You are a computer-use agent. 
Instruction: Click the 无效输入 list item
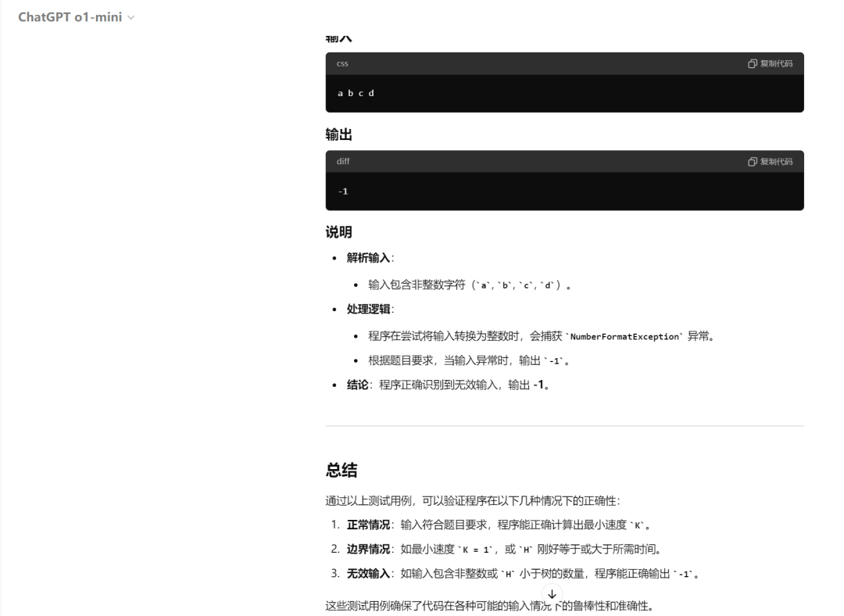(371, 574)
